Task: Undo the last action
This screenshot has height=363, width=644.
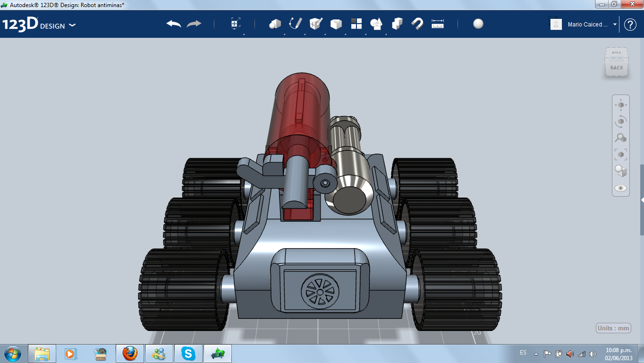Action: pyautogui.click(x=174, y=24)
